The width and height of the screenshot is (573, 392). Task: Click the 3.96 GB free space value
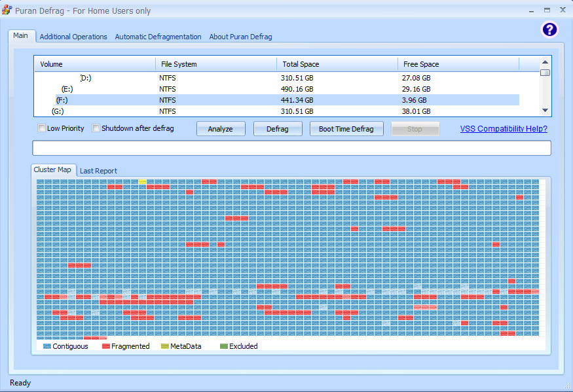[414, 100]
